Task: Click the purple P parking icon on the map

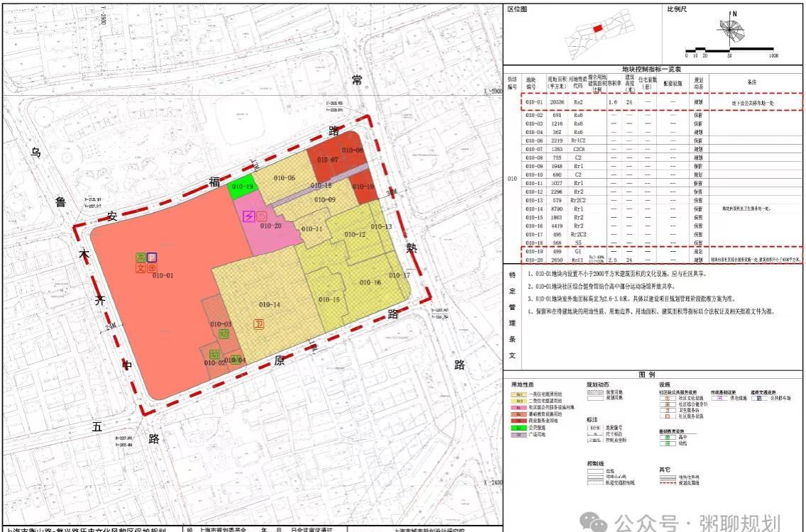Action: point(152,257)
